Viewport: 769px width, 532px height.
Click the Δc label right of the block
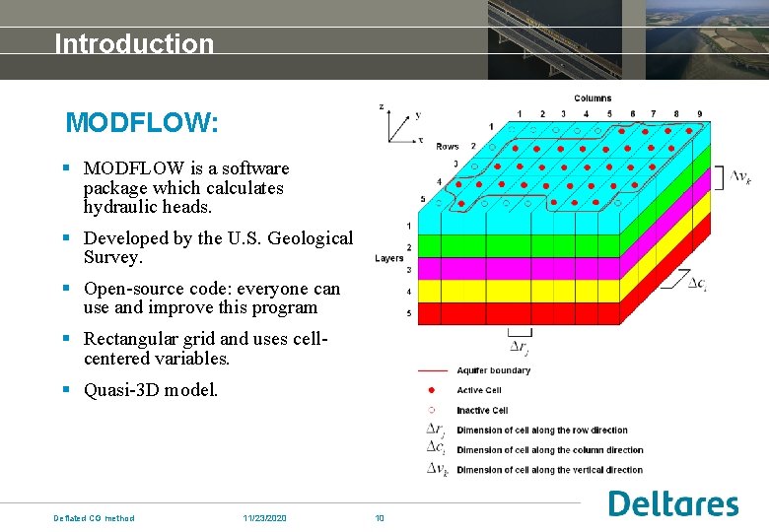pos(697,283)
